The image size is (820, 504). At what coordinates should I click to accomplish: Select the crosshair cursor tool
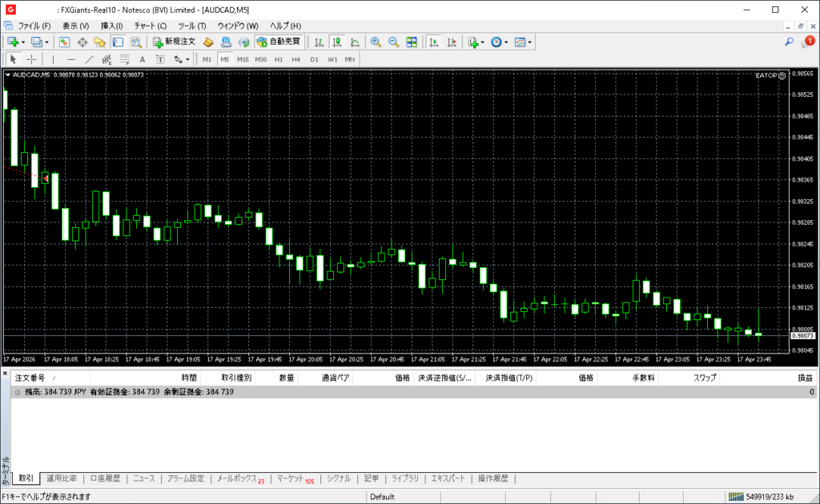31,59
